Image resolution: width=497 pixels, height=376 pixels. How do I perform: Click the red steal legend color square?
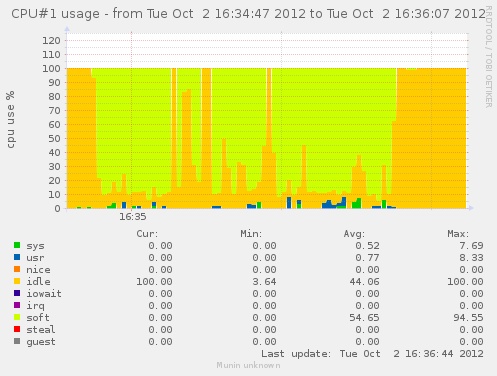click(17, 329)
